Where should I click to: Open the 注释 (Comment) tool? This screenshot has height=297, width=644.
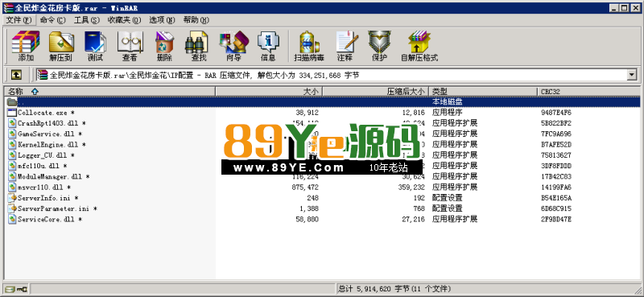(345, 46)
